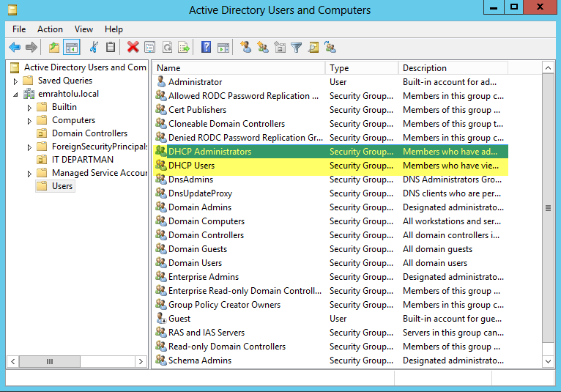Viewport: 561px width, 392px height.
Task: Select the DHCP Administrators row
Action: point(330,152)
